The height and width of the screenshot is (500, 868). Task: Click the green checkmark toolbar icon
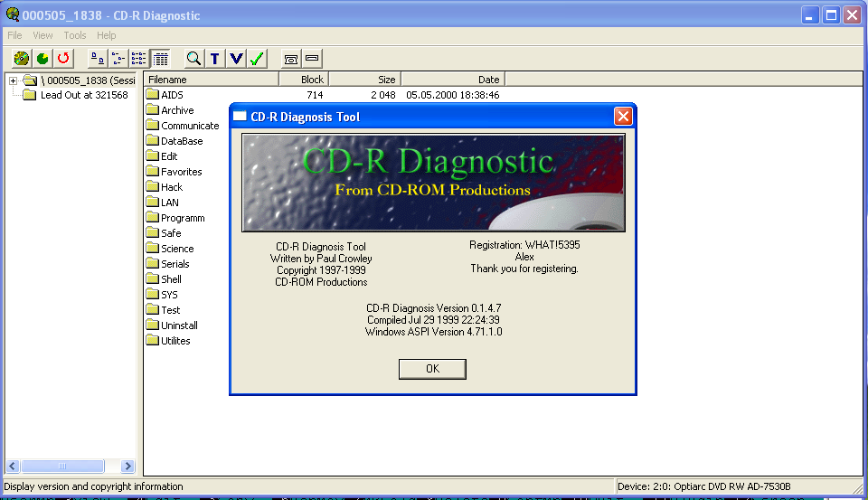[x=257, y=58]
